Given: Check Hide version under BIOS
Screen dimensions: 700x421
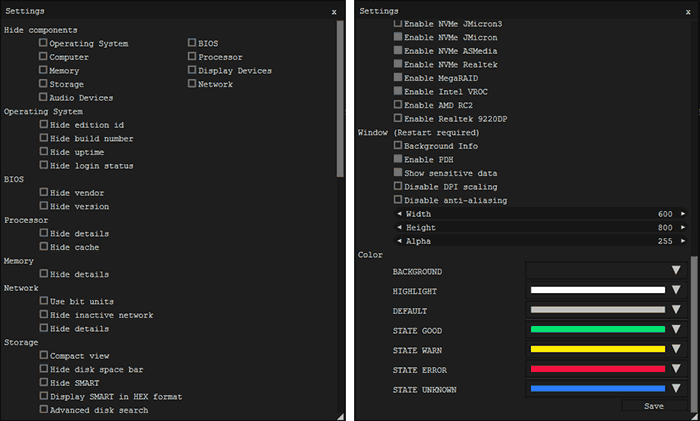Looking at the screenshot, I should click(43, 206).
